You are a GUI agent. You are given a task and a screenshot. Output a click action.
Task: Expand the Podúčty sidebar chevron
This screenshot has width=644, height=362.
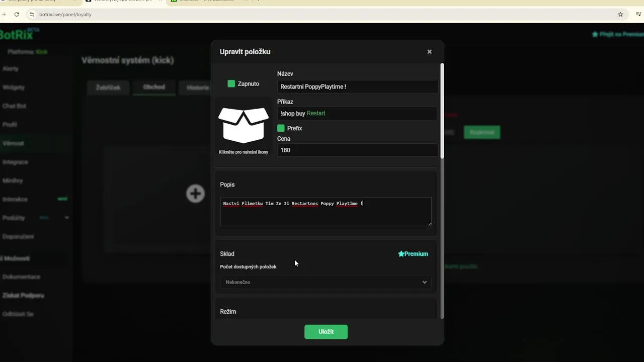click(66, 218)
